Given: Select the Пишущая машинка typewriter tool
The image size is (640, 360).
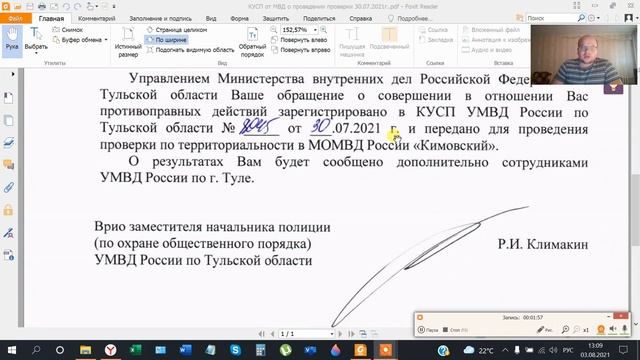Looking at the screenshot, I should [x=352, y=42].
